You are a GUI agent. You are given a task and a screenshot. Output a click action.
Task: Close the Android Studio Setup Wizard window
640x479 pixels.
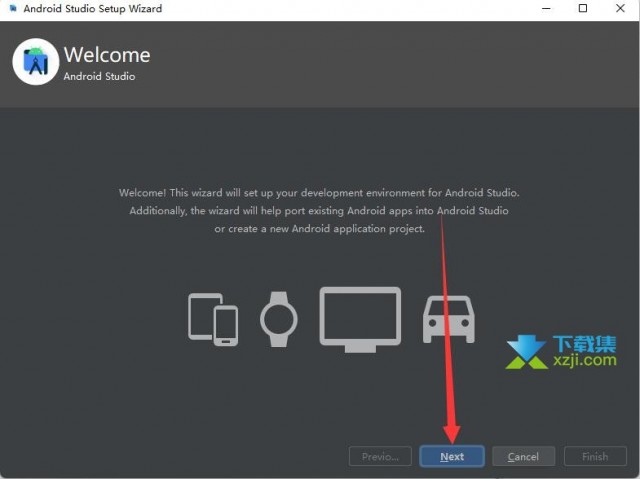tap(620, 8)
